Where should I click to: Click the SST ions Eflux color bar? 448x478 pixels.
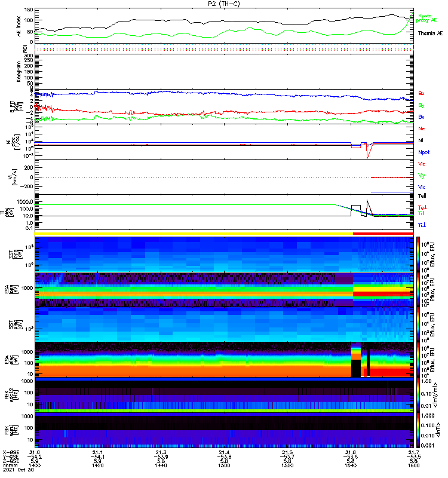[x=418, y=255]
